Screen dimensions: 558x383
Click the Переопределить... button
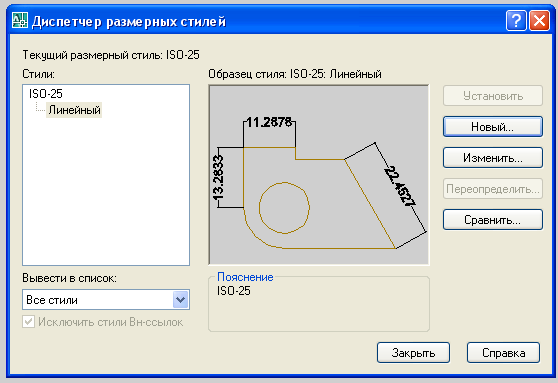[x=493, y=189]
